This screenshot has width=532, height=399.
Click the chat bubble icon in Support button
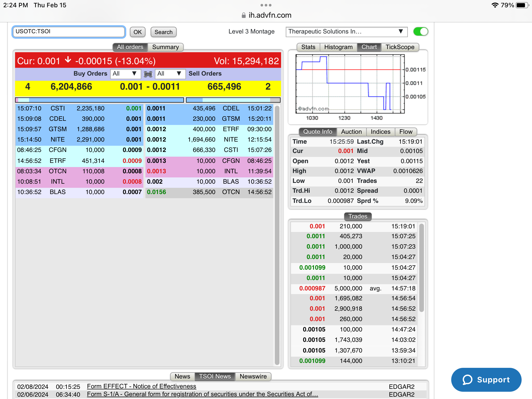(467, 380)
